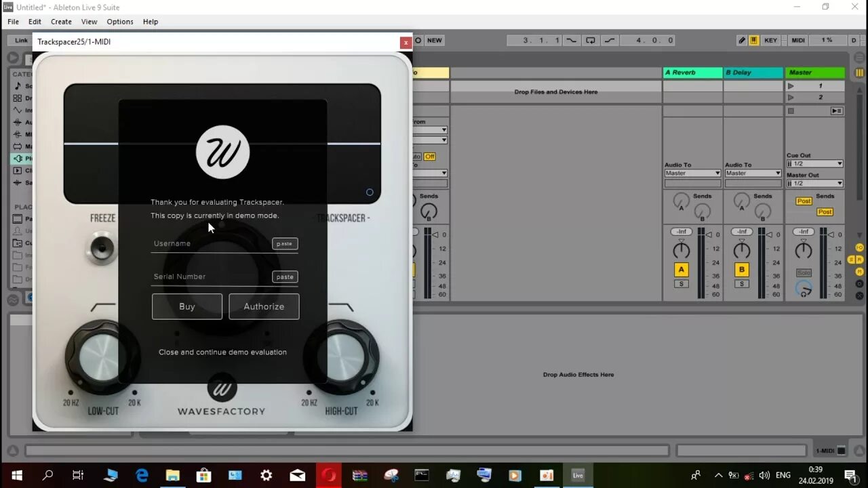
Task: Click into the Username input field
Action: click(x=211, y=243)
